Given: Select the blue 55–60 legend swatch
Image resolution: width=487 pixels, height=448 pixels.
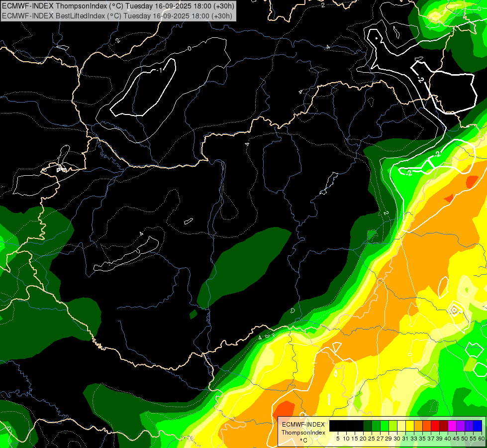Looking at the screenshot, I should click(478, 426).
